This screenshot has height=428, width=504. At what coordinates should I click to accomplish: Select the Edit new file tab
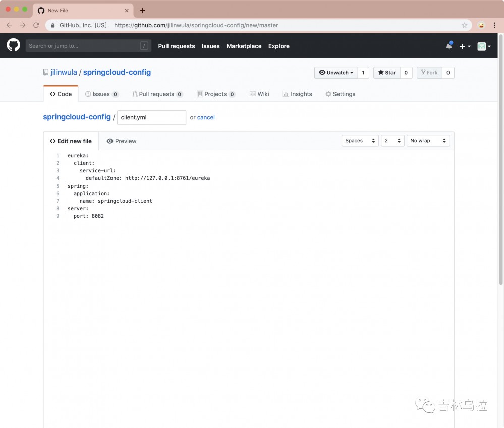71,141
